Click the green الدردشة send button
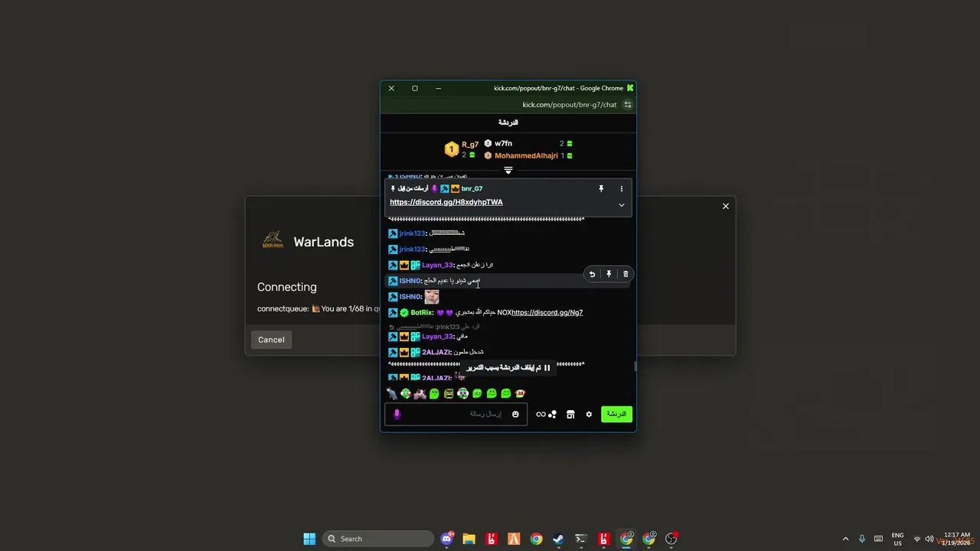980x551 pixels. 616,414
